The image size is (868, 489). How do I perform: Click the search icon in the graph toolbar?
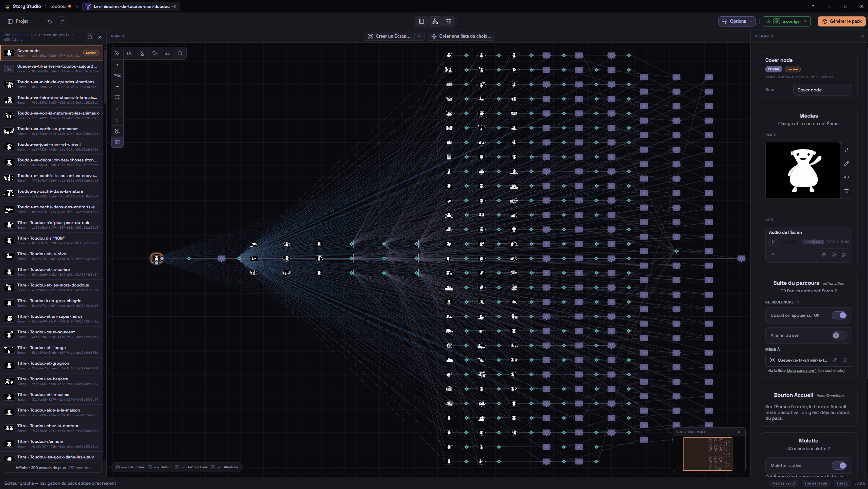[x=180, y=53]
